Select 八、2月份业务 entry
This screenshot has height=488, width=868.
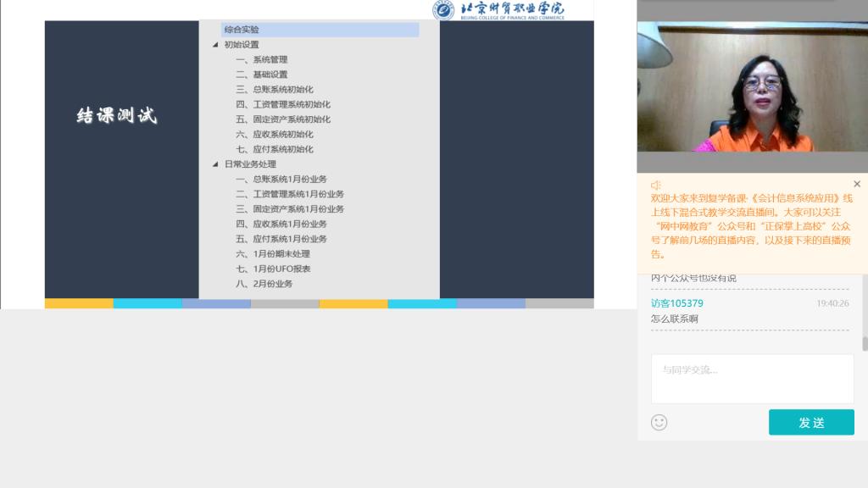click(264, 284)
